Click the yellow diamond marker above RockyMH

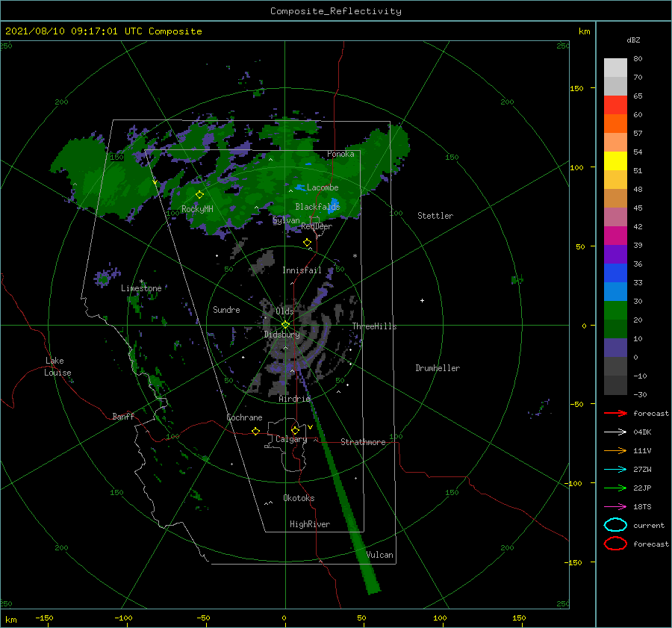(199, 195)
